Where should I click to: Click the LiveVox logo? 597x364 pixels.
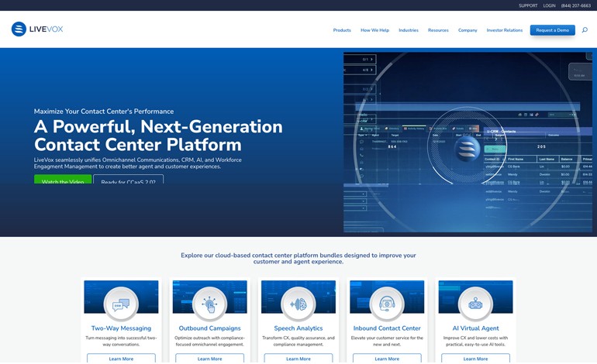[x=37, y=29]
